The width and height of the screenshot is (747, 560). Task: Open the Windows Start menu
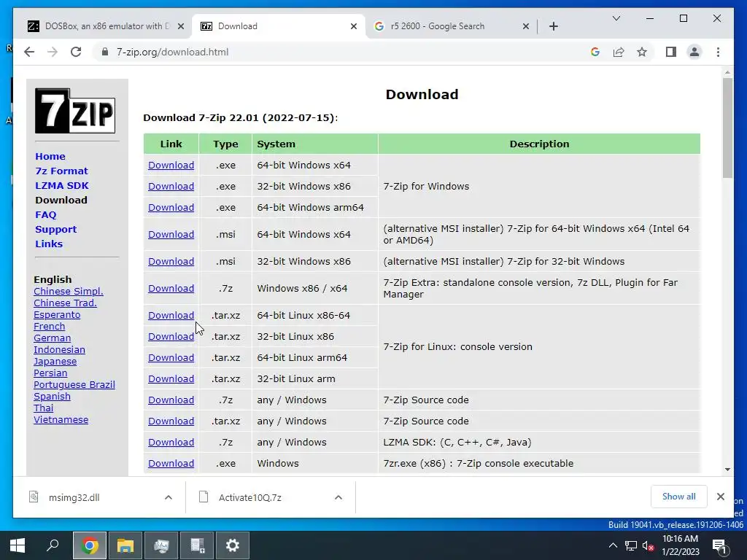[18, 545]
